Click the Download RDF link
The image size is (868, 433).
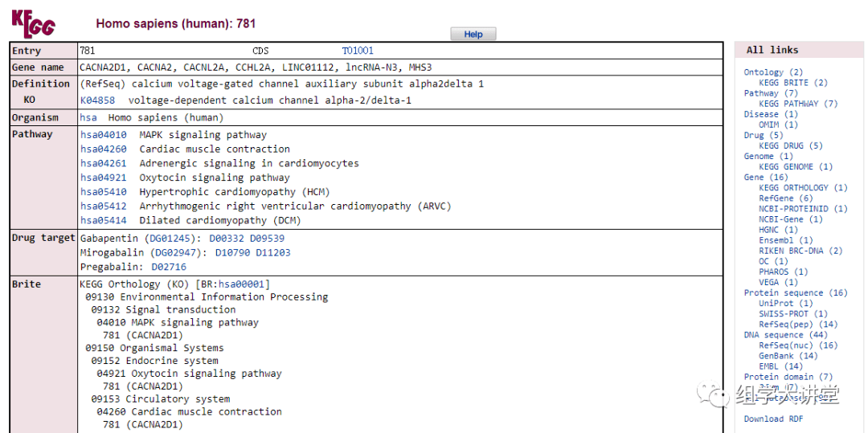click(774, 419)
